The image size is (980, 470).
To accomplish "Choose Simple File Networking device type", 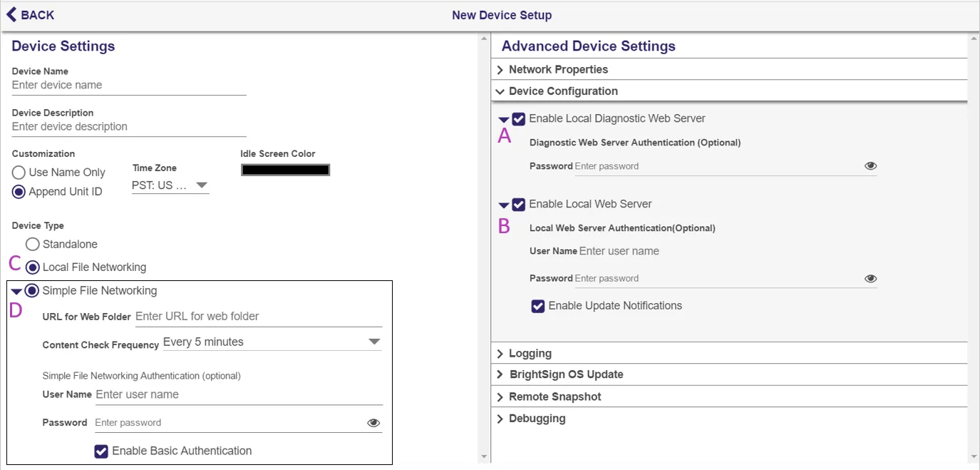I will click(32, 291).
